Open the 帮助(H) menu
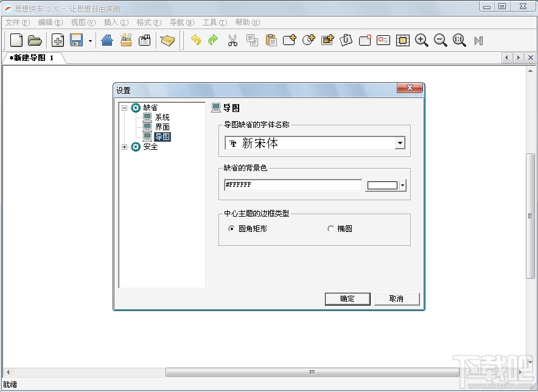538x392 pixels. point(247,23)
